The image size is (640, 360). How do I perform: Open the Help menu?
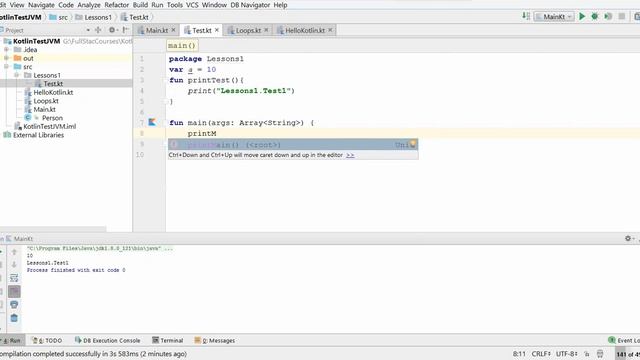280,5
